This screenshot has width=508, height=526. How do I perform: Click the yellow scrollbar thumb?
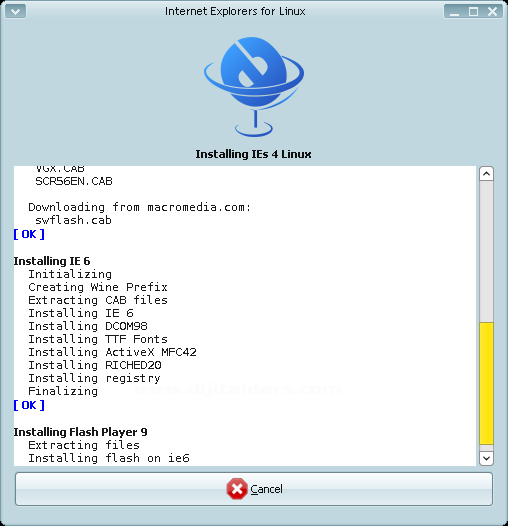tap(486, 383)
